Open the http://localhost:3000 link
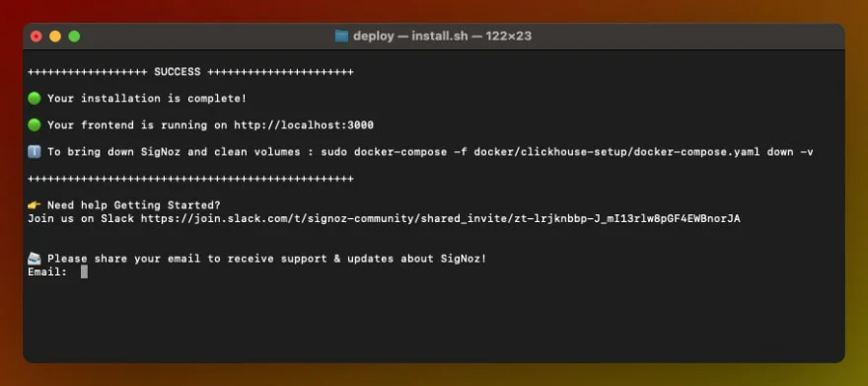 point(304,125)
